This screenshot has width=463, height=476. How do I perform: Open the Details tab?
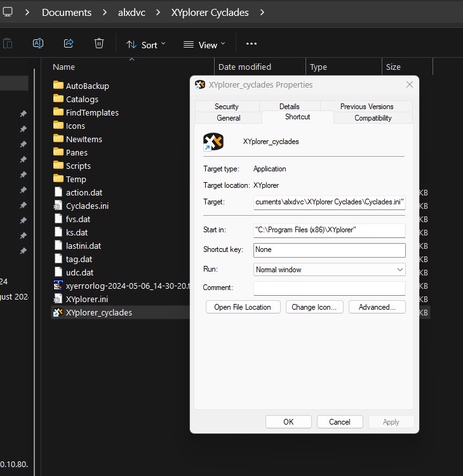click(x=289, y=107)
